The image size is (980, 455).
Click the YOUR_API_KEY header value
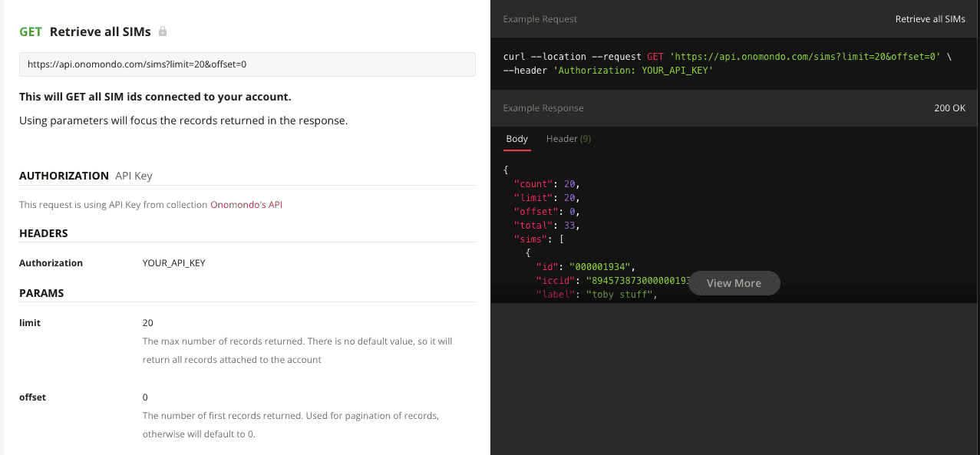(173, 263)
